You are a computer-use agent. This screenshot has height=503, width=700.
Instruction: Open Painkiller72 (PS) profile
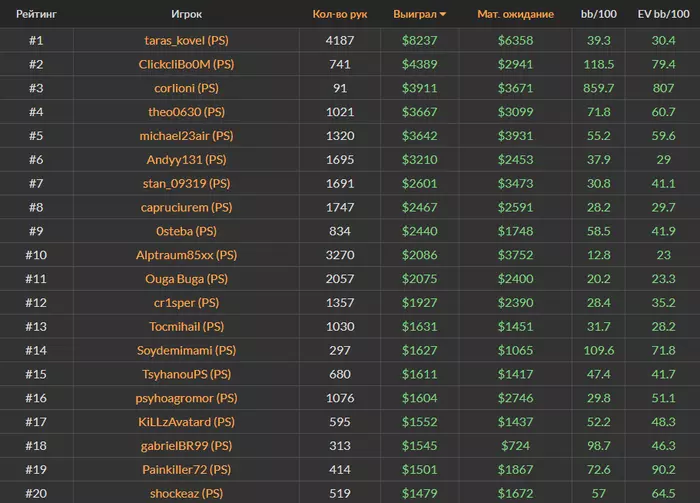click(x=187, y=470)
